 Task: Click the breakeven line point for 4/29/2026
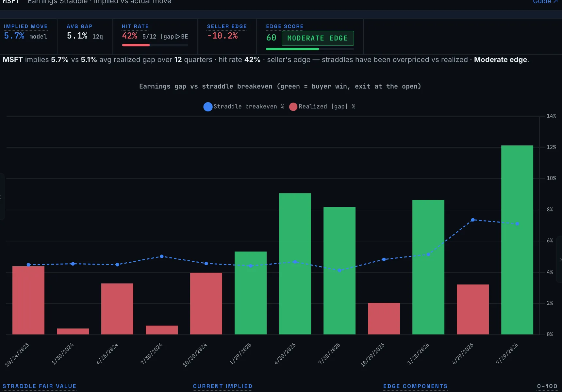click(473, 220)
